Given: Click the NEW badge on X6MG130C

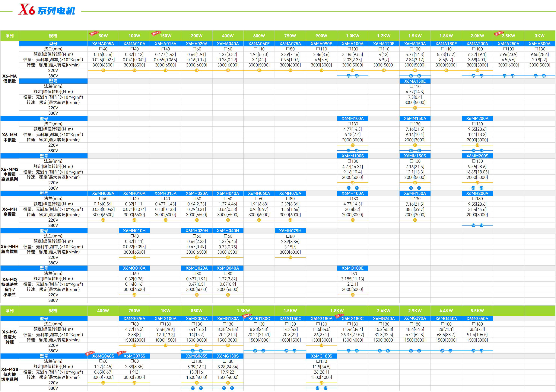Looking at the screenshot, I should pyautogui.click(x=247, y=315).
